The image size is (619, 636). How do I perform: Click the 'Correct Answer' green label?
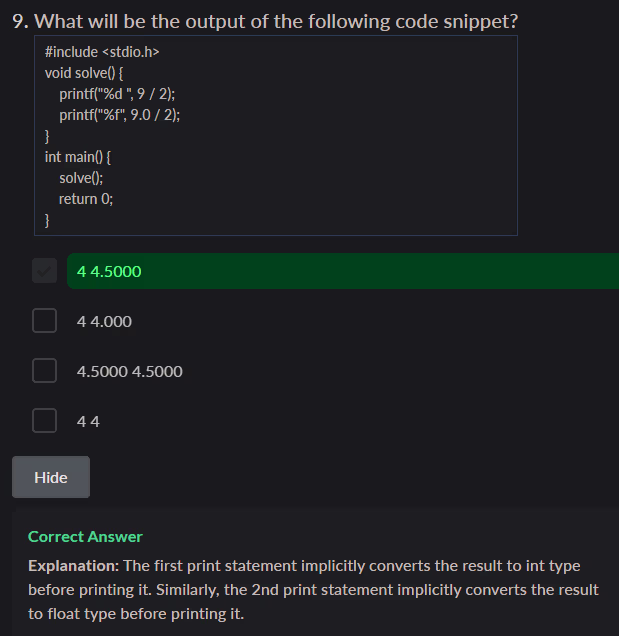point(85,536)
